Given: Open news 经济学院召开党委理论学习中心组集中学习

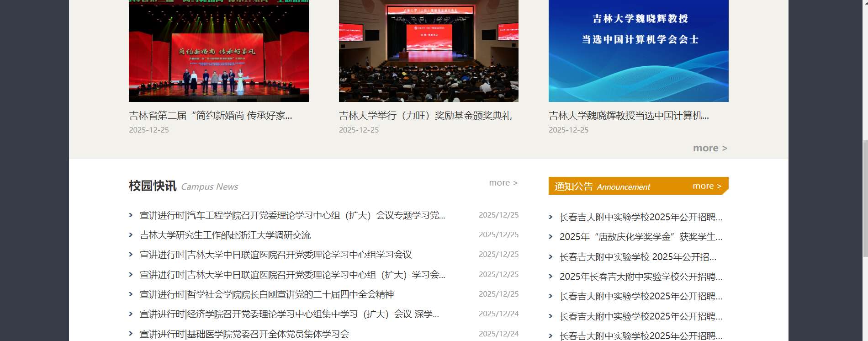Looking at the screenshot, I should pos(289,314).
